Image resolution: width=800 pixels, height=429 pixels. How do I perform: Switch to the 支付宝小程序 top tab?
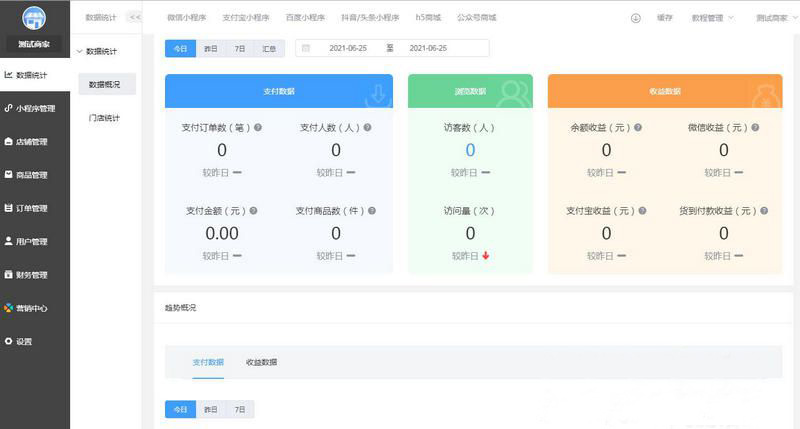(x=245, y=18)
